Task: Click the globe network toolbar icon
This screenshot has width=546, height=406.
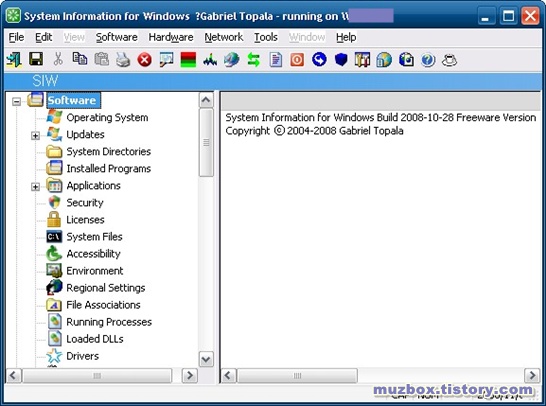Action: coord(232,60)
